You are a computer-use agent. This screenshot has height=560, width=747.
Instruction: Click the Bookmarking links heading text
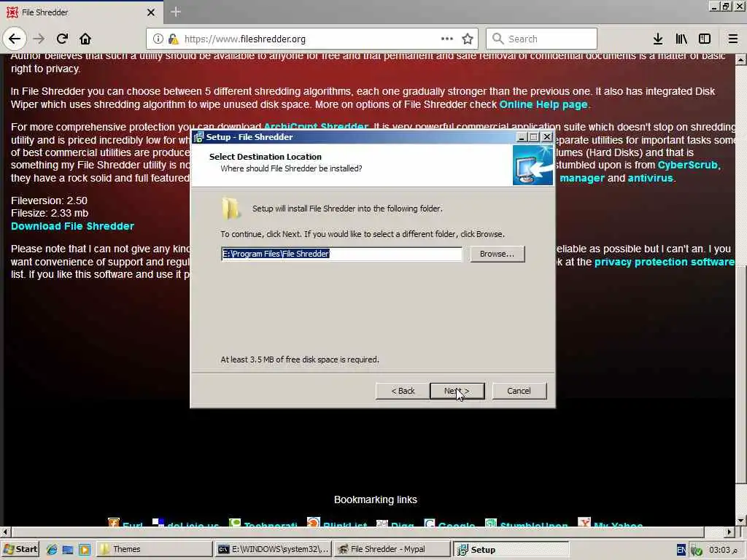(376, 499)
